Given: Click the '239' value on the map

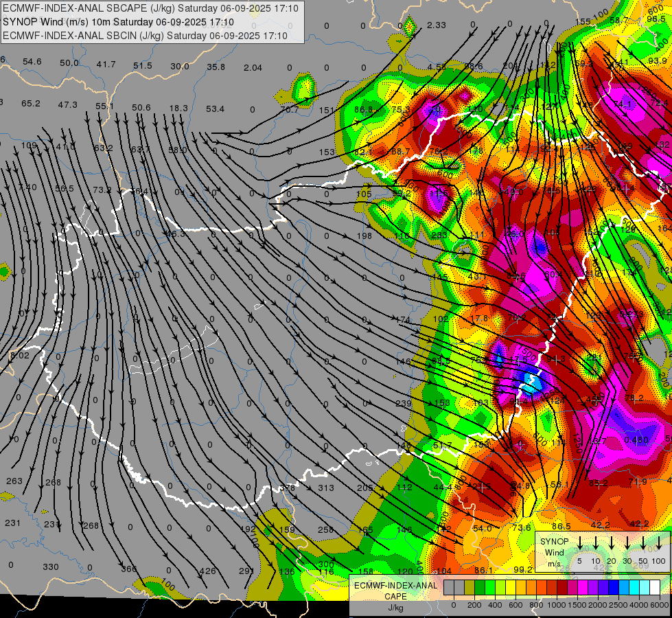Looking at the screenshot, I should click(x=404, y=404).
